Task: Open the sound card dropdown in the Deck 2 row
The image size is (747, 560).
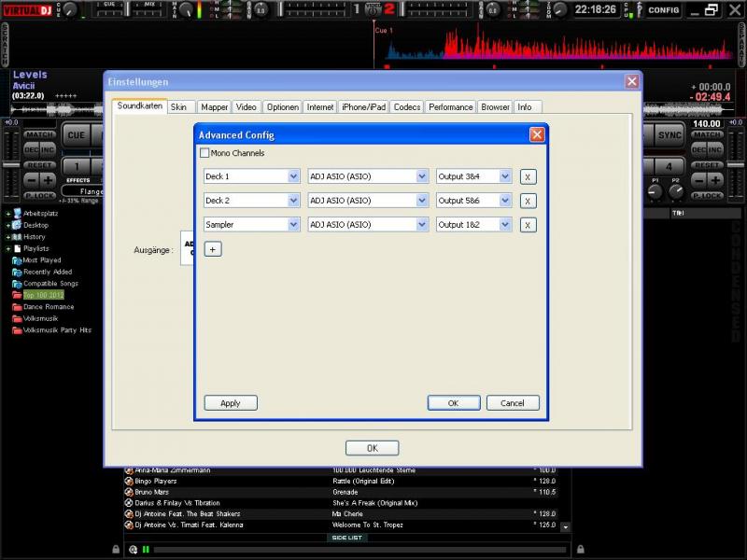Action: (368, 201)
